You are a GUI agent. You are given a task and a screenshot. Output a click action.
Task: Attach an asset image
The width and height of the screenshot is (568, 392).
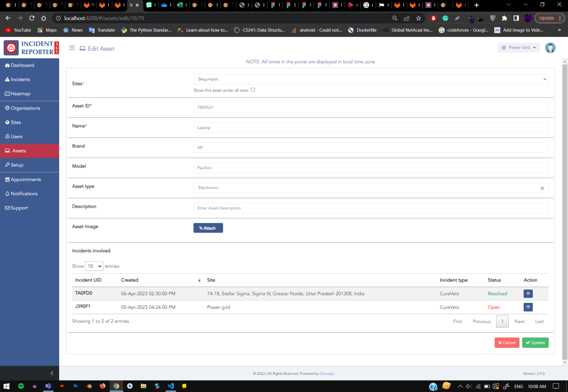tap(208, 228)
